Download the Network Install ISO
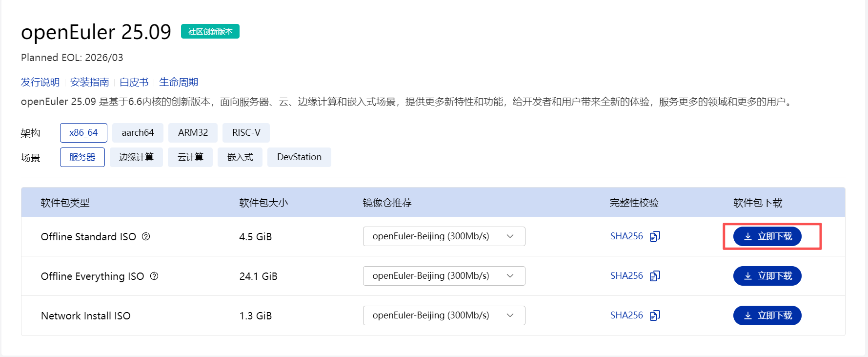Image resolution: width=868 pixels, height=357 pixels. click(x=767, y=315)
